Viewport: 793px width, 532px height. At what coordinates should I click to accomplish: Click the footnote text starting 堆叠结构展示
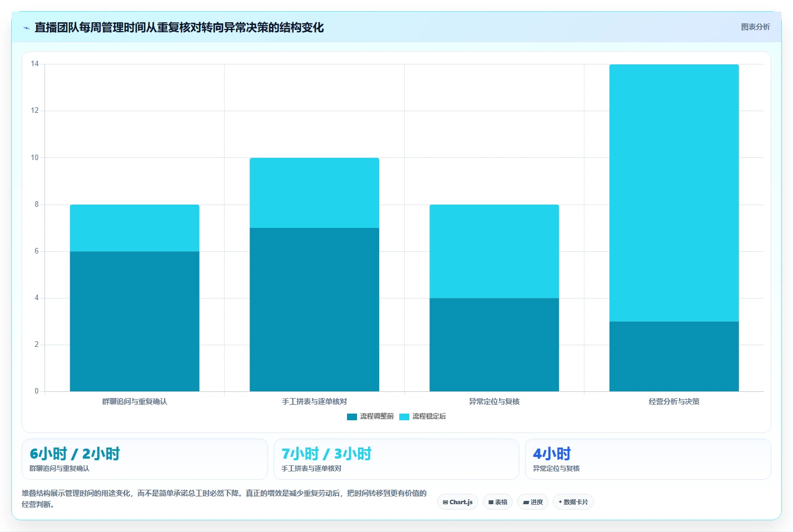(224, 499)
